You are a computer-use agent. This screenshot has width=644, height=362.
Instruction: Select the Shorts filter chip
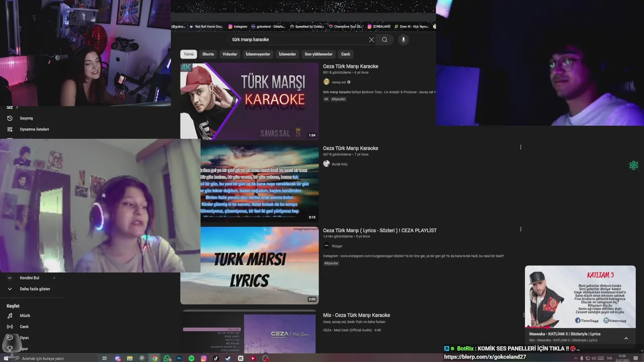[x=208, y=54]
